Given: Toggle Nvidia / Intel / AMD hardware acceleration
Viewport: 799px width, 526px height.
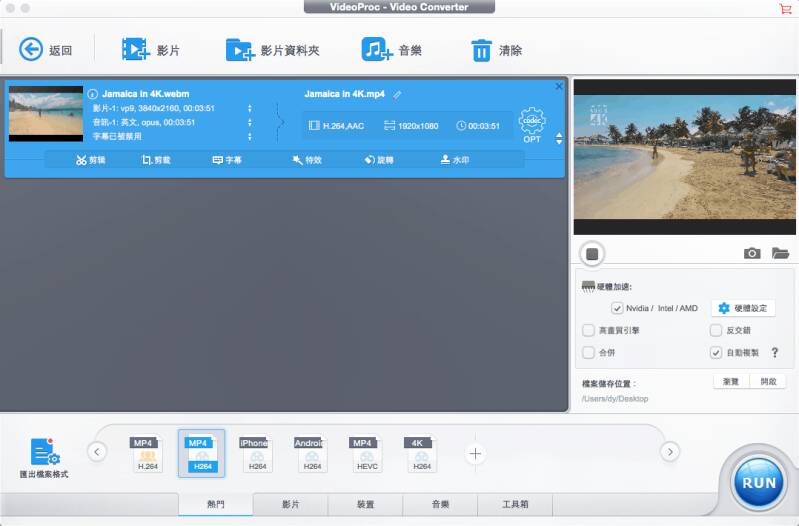Looking at the screenshot, I should coord(617,308).
